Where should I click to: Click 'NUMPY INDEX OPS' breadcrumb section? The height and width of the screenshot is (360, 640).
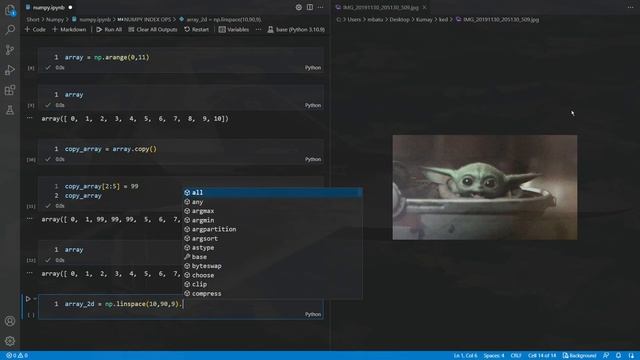(x=144, y=19)
